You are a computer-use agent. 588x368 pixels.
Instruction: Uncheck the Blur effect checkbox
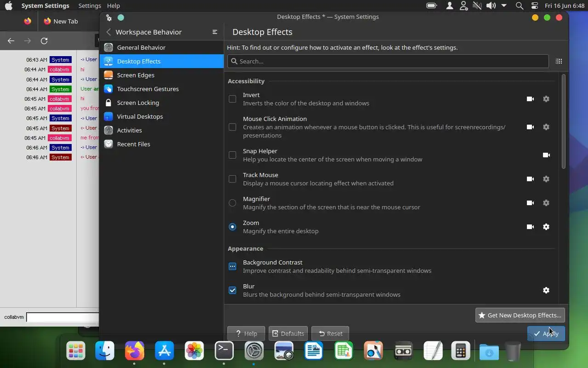232,290
